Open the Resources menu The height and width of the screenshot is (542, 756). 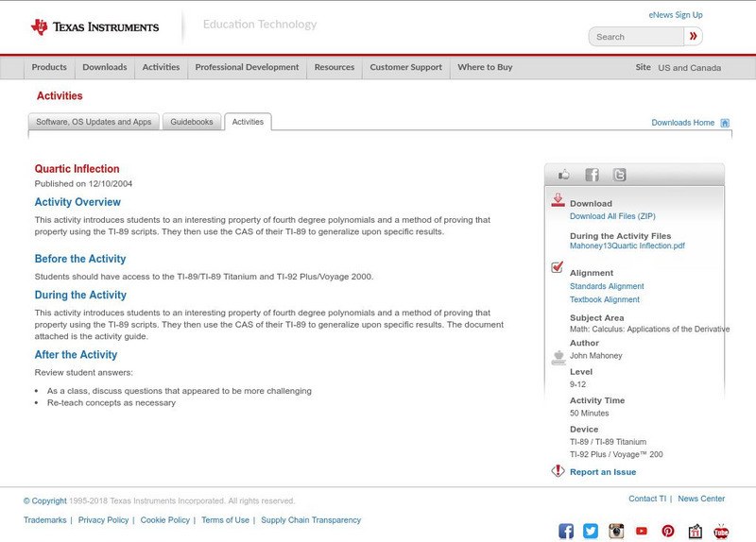coord(335,67)
